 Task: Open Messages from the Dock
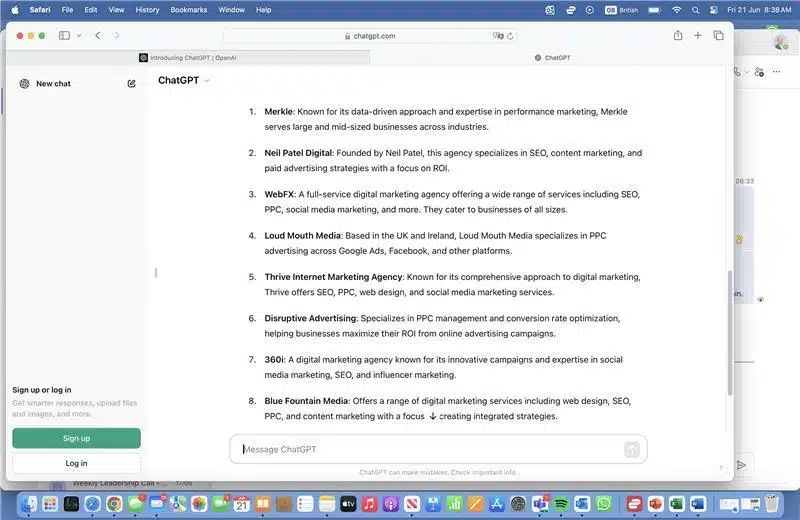click(x=136, y=504)
